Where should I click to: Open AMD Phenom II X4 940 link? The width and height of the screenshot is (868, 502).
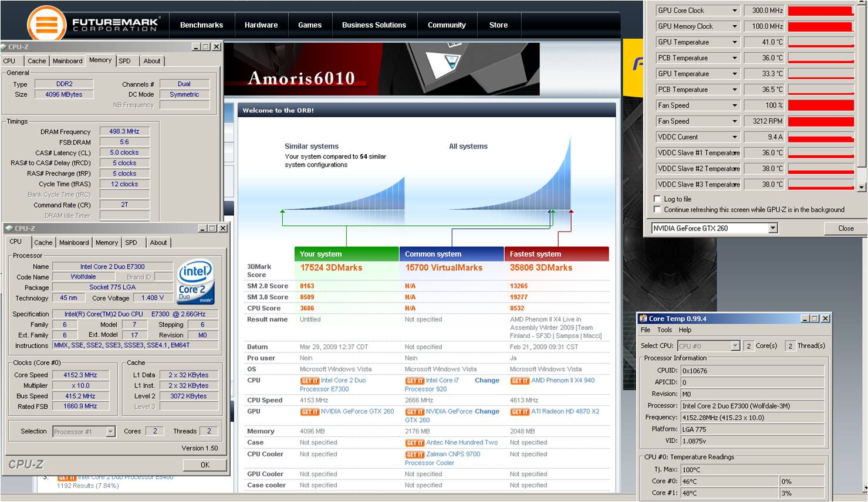563,381
